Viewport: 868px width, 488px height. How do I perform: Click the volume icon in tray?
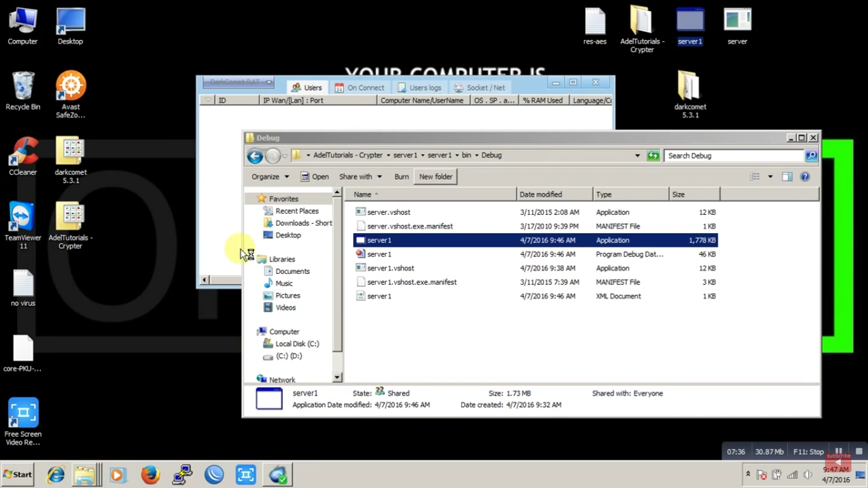[808, 475]
